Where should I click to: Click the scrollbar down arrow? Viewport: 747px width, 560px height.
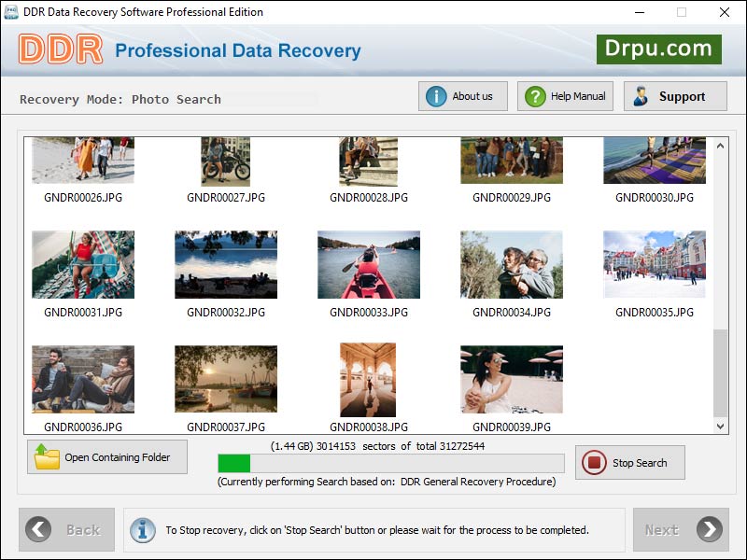tap(720, 427)
